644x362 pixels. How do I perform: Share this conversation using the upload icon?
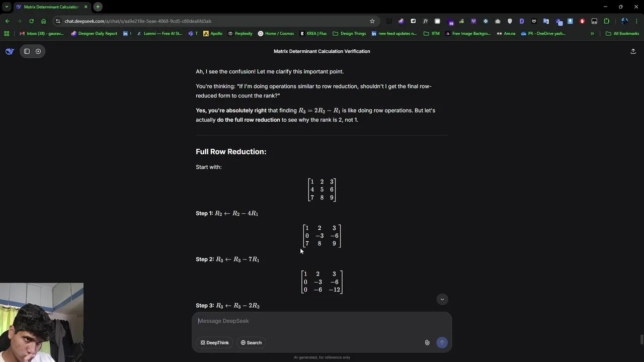pyautogui.click(x=633, y=51)
